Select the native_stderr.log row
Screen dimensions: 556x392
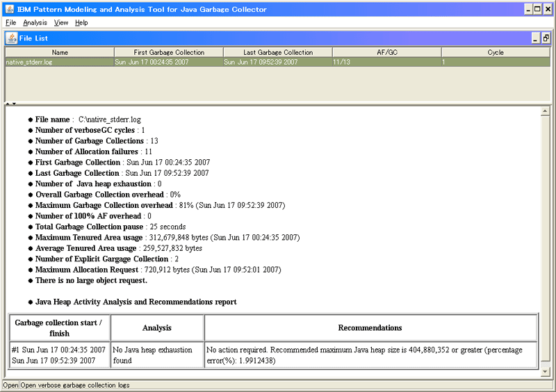[277, 62]
